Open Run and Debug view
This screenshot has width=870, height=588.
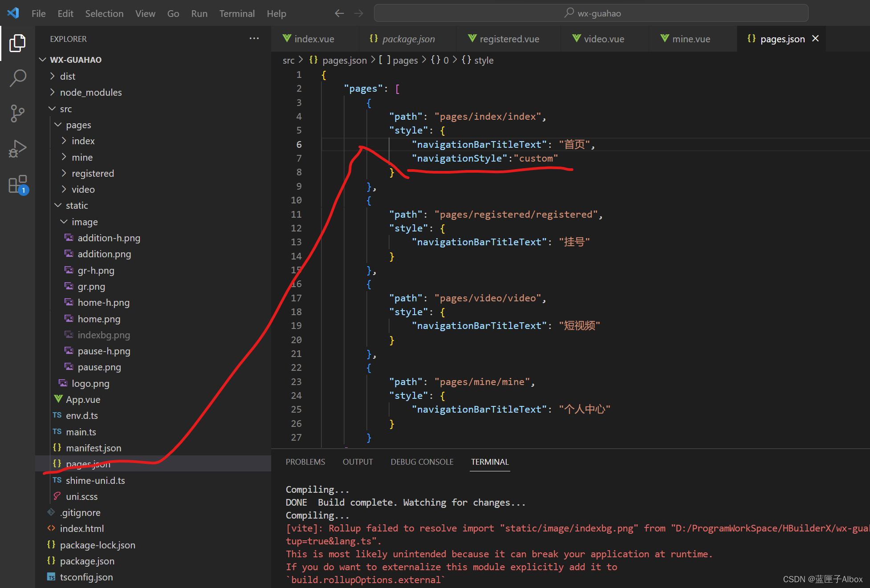click(17, 149)
